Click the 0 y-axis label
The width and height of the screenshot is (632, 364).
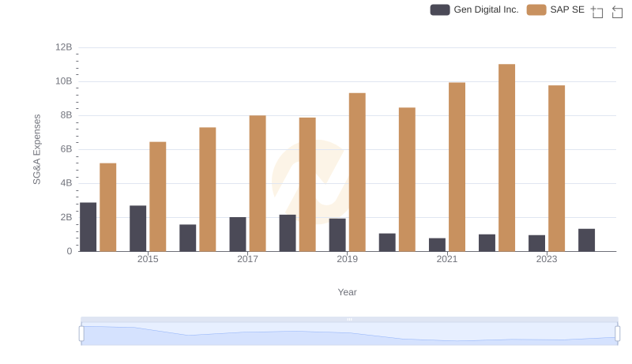point(70,251)
